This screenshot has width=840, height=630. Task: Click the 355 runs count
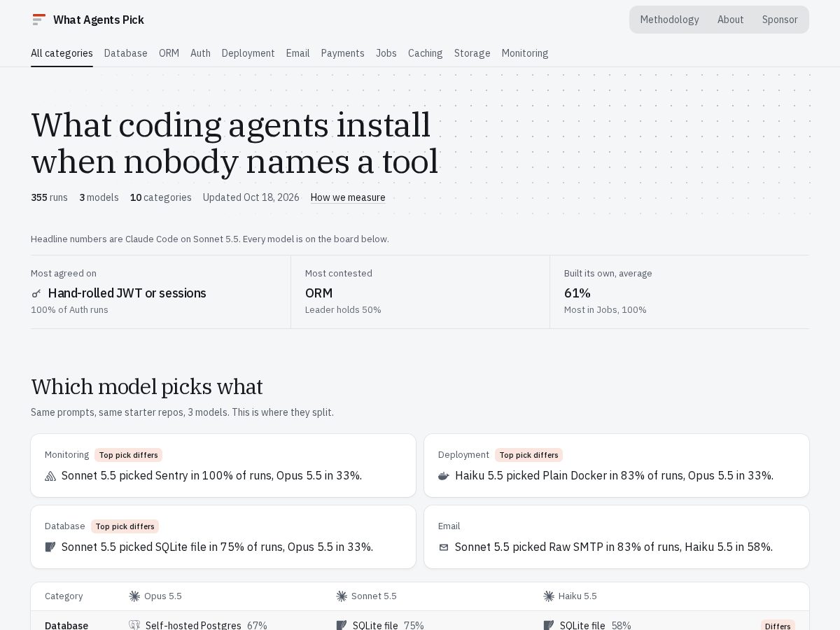click(49, 197)
